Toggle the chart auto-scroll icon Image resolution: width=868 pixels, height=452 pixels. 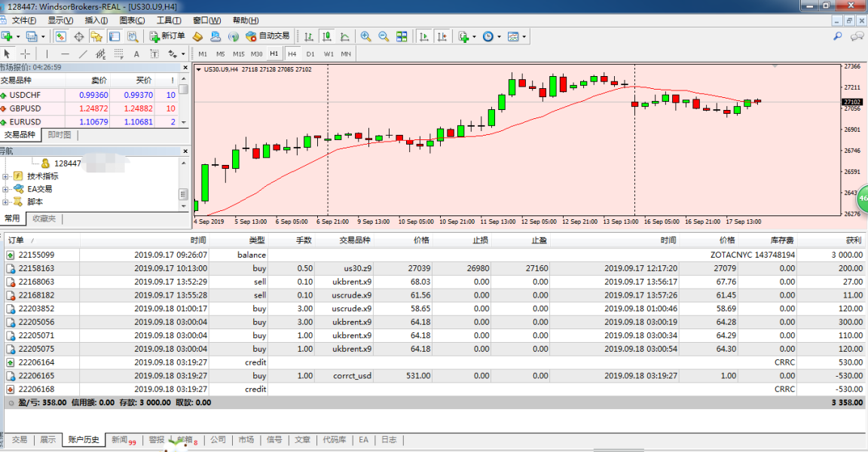click(x=424, y=36)
